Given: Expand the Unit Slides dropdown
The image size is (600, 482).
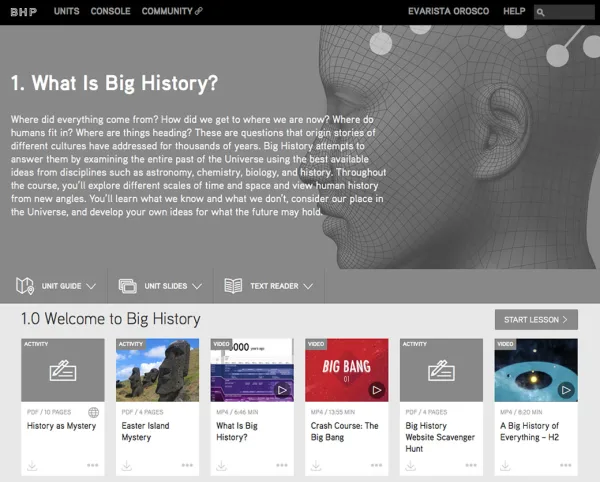Looking at the screenshot, I should point(160,286).
